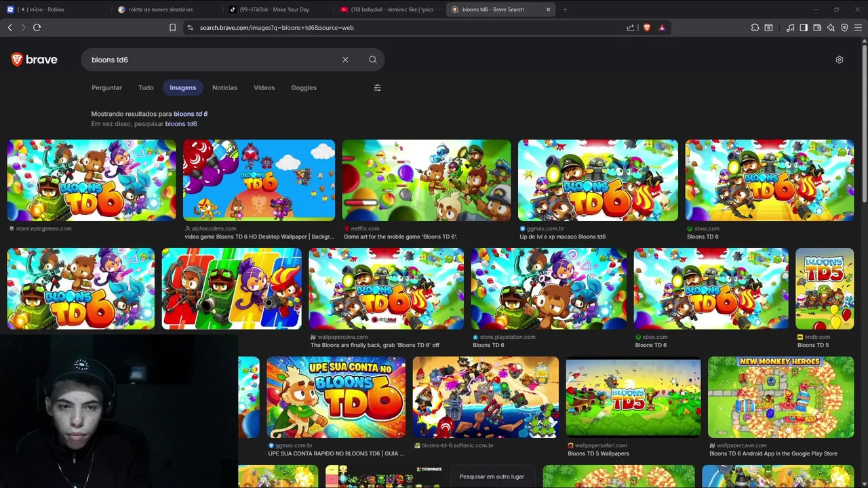Share this page via share icon
Screen dimensions: 868x488
pyautogui.click(x=631, y=28)
